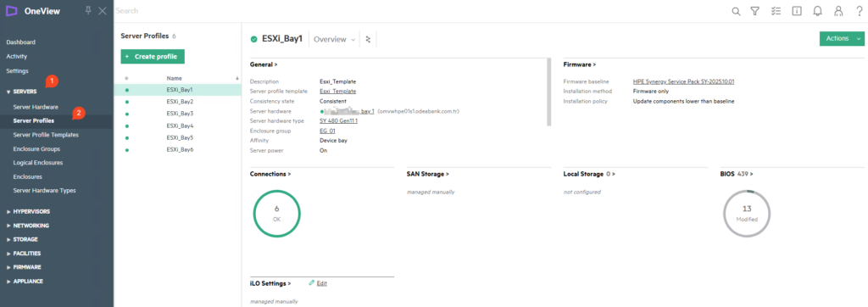
Task: Expand the STORAGE section
Action: (21, 239)
